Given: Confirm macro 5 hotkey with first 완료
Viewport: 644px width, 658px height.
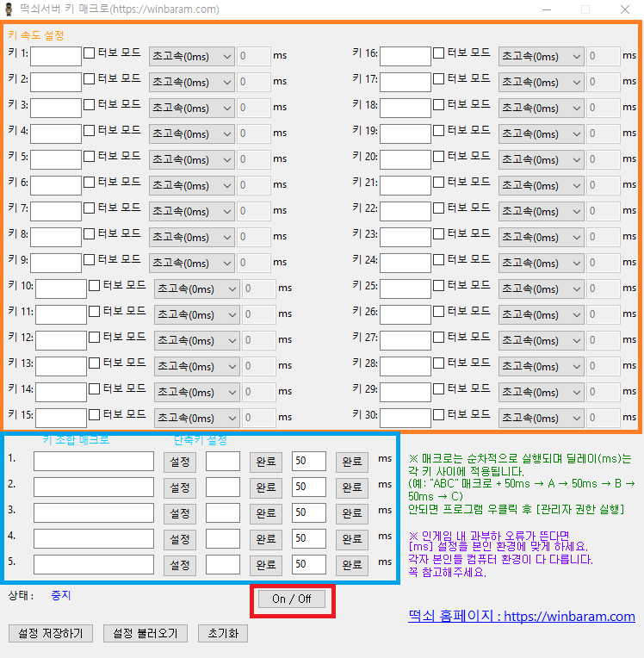Looking at the screenshot, I should click(x=266, y=565).
